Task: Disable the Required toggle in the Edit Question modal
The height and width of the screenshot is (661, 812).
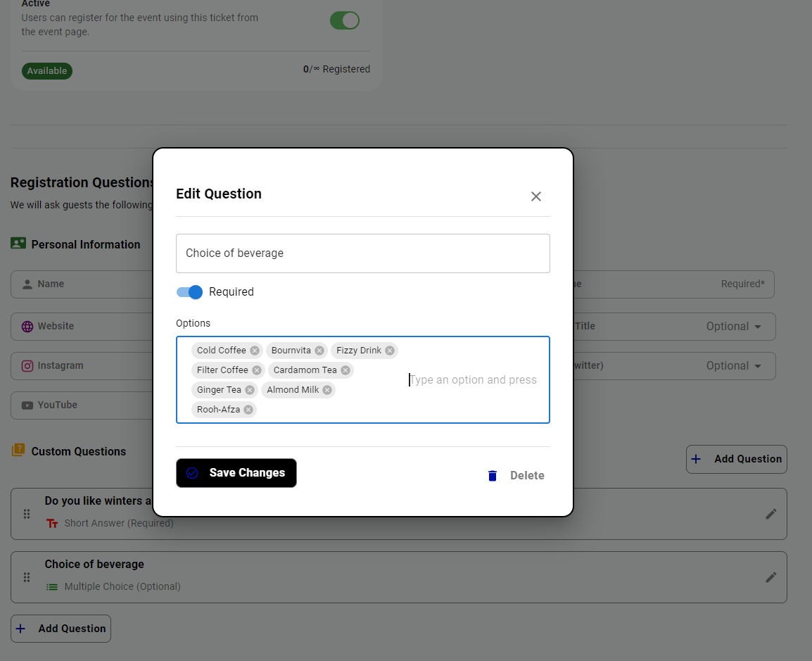Action: (189, 291)
